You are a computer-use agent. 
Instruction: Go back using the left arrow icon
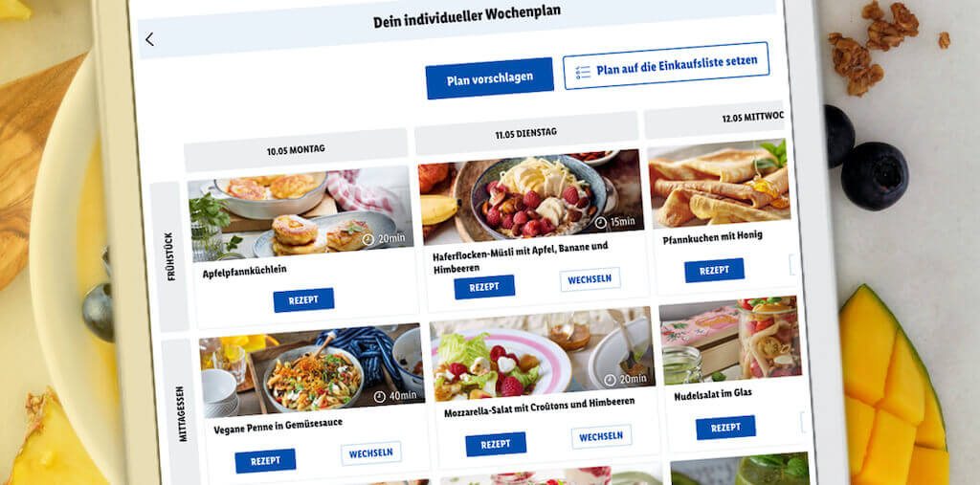click(x=149, y=39)
